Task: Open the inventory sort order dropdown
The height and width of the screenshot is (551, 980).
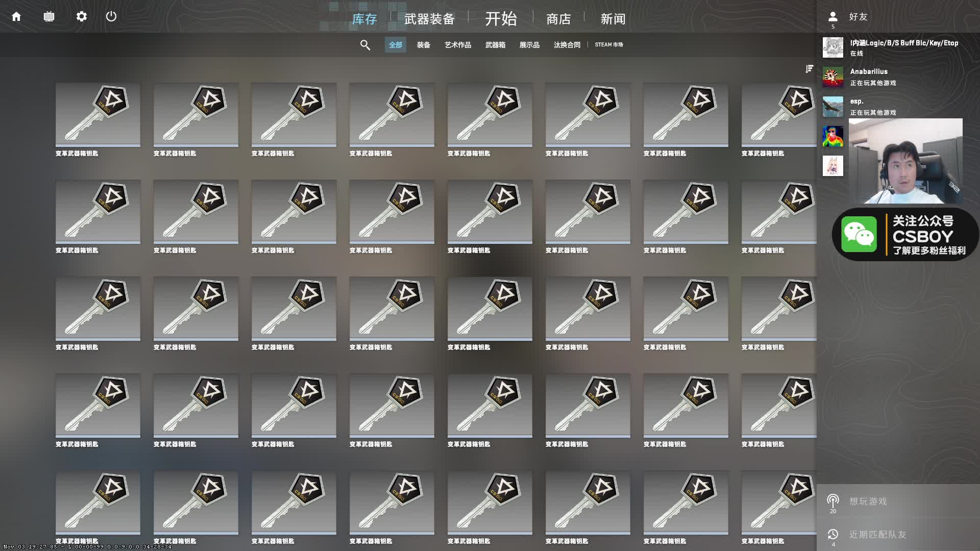Action: coord(809,69)
